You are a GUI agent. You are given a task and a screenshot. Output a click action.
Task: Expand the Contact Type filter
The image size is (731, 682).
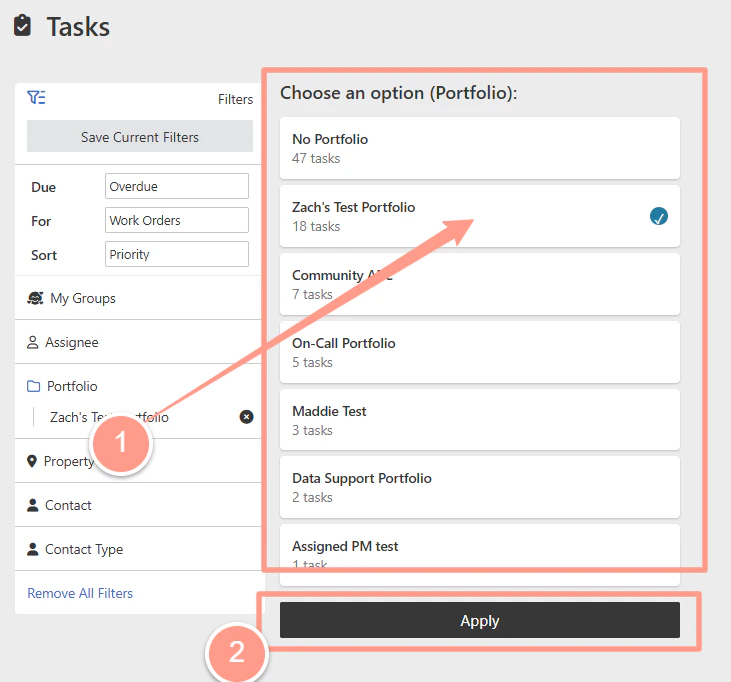click(138, 549)
